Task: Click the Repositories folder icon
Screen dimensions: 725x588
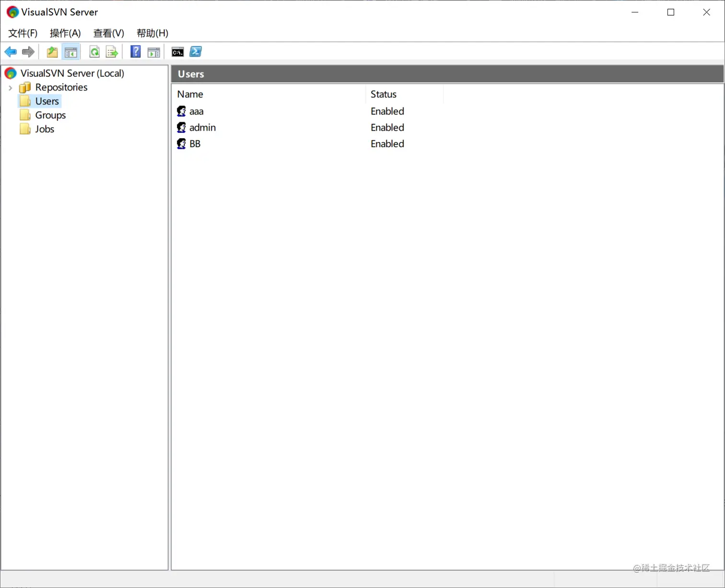Action: pyautogui.click(x=25, y=87)
